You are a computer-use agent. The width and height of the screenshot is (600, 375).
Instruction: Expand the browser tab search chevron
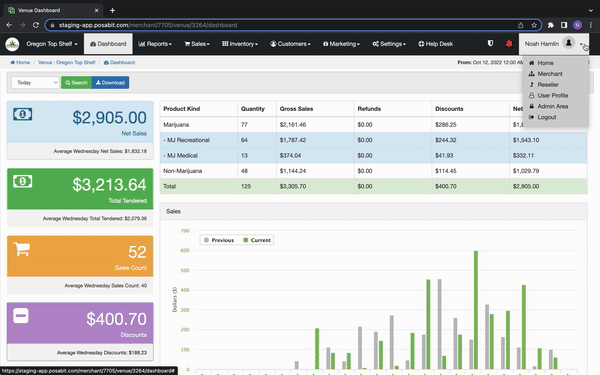(591, 10)
